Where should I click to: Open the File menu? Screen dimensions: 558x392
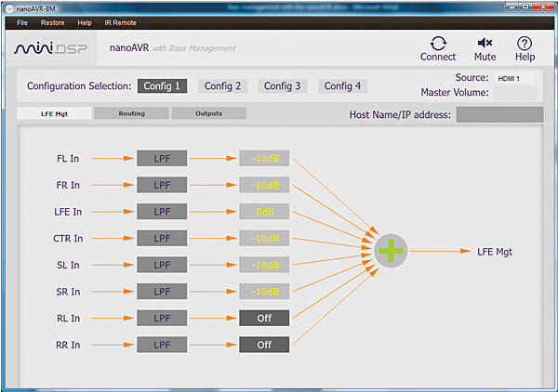coord(22,22)
